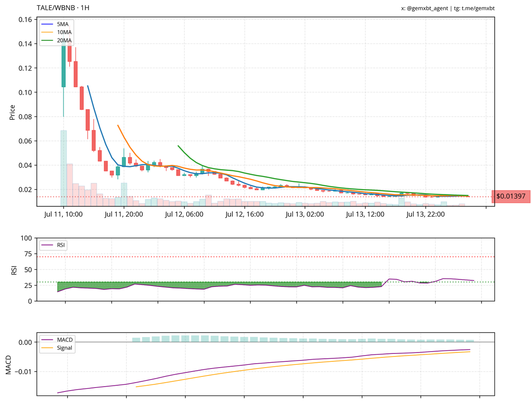Click the Price axis label
Viewport: 532px width, 403px height.
coord(12,112)
